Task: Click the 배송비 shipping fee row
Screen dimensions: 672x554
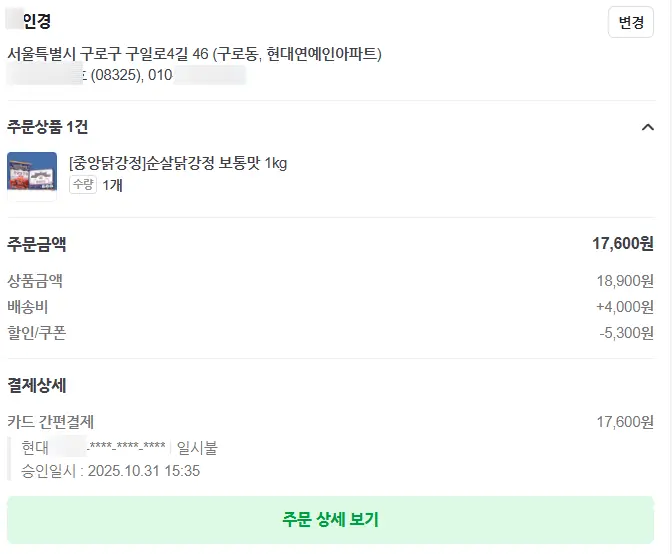Action: click(x=28, y=307)
